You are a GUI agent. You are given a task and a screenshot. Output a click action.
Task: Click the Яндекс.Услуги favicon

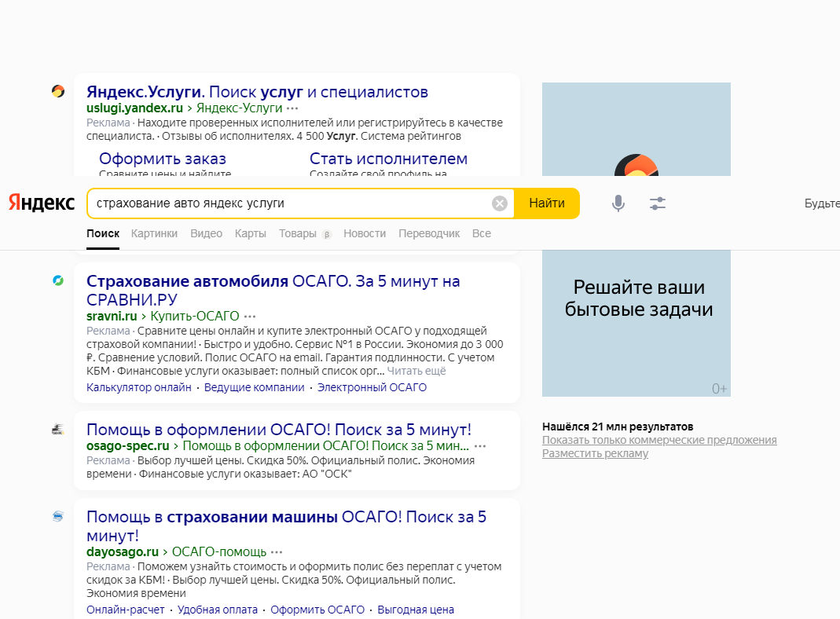[58, 92]
